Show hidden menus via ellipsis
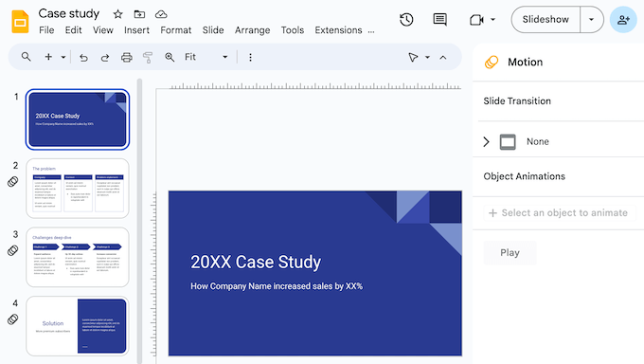644x364 pixels. point(371,31)
